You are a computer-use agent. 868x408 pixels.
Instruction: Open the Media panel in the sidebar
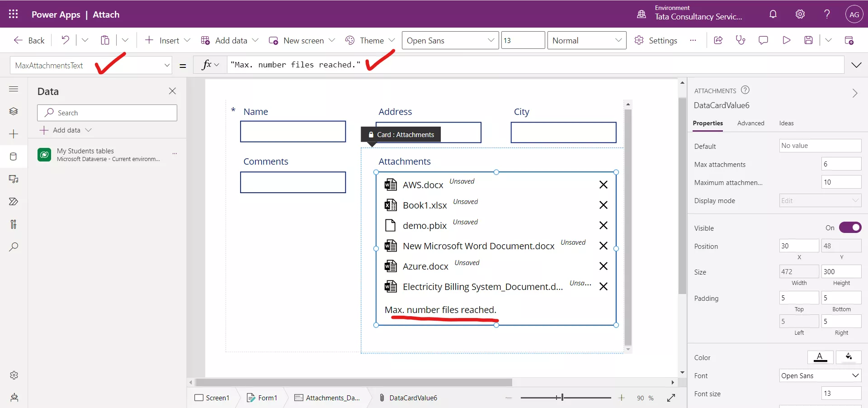point(13,179)
